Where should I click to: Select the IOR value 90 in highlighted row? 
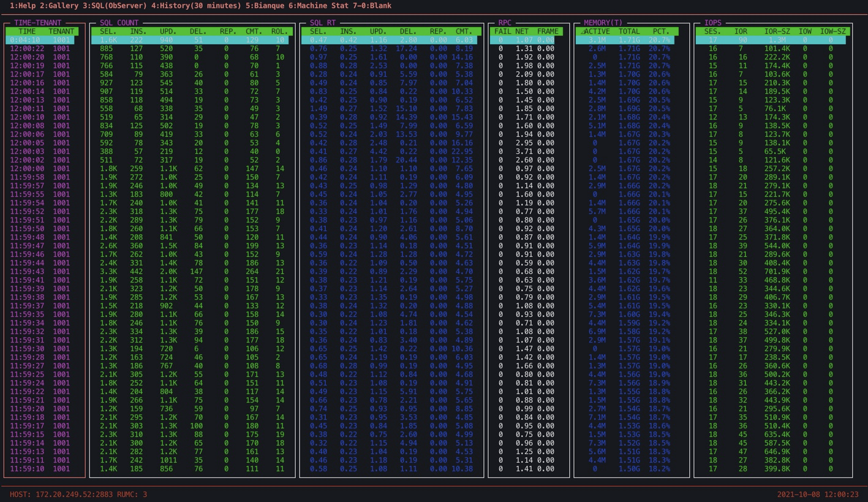click(x=743, y=40)
